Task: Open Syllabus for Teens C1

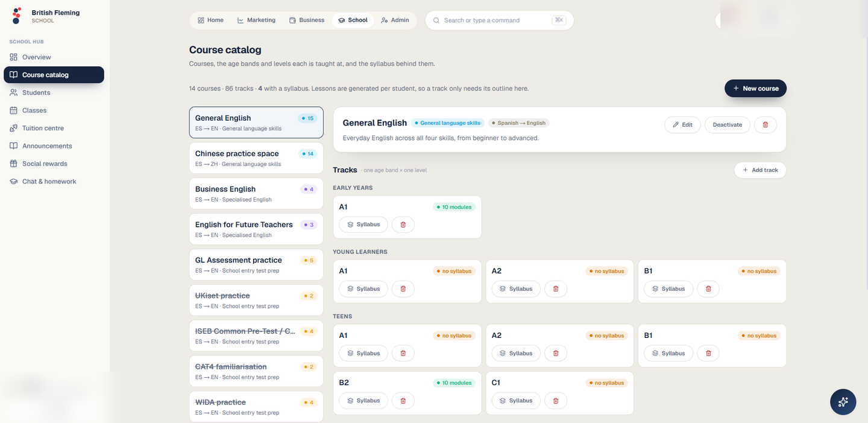Action: pyautogui.click(x=515, y=401)
